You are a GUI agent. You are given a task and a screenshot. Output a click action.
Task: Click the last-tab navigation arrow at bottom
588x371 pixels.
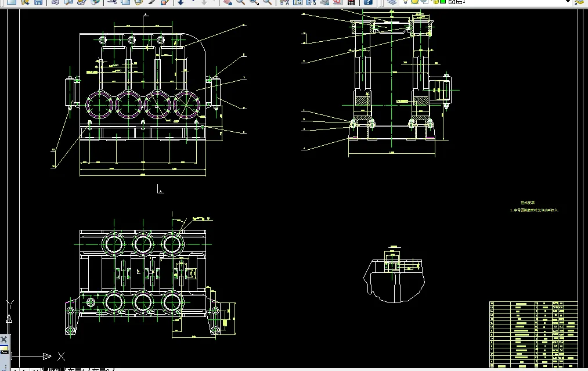pyautogui.click(x=36, y=369)
